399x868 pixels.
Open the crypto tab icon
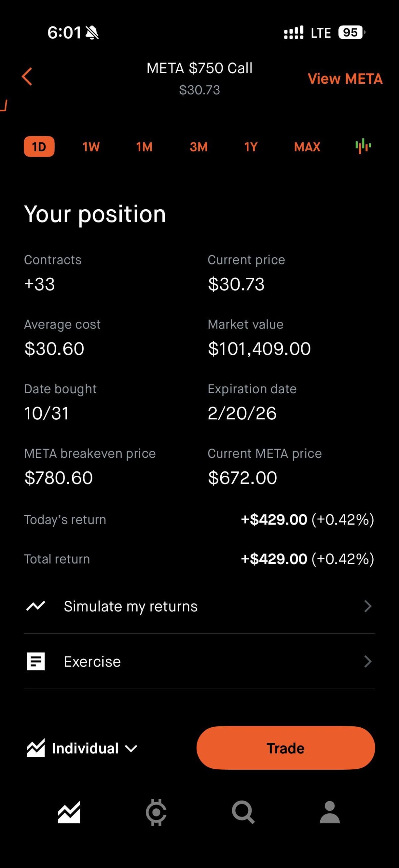156,812
